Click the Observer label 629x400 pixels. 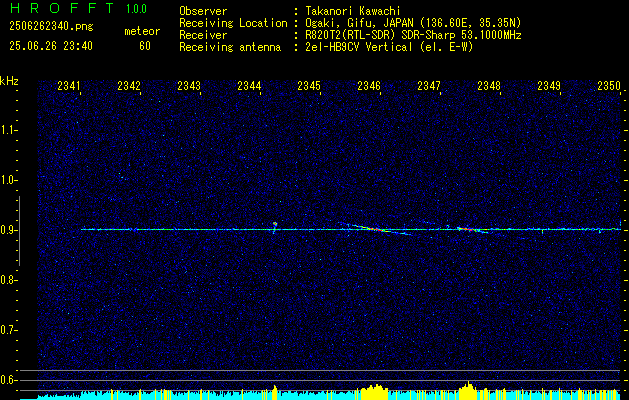(203, 11)
